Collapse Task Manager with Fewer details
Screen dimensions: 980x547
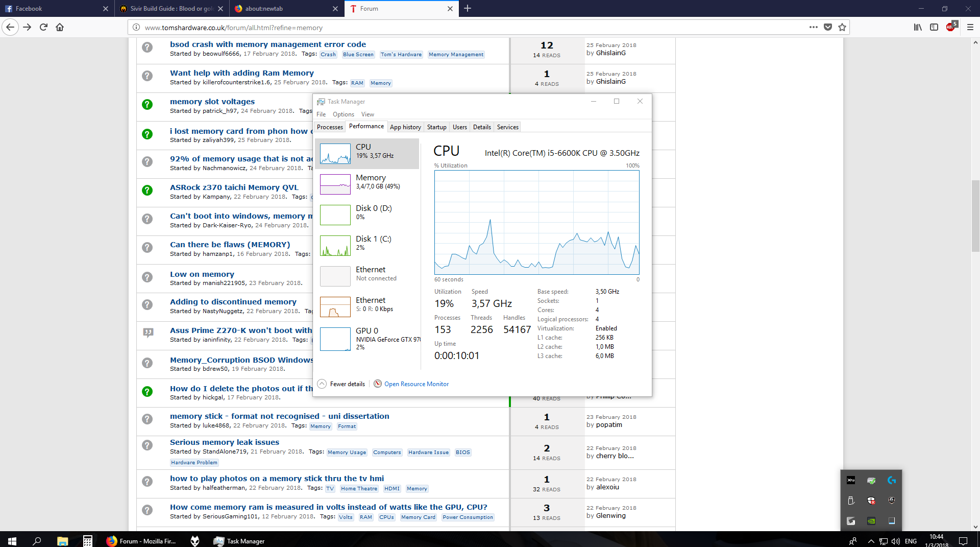tap(341, 384)
